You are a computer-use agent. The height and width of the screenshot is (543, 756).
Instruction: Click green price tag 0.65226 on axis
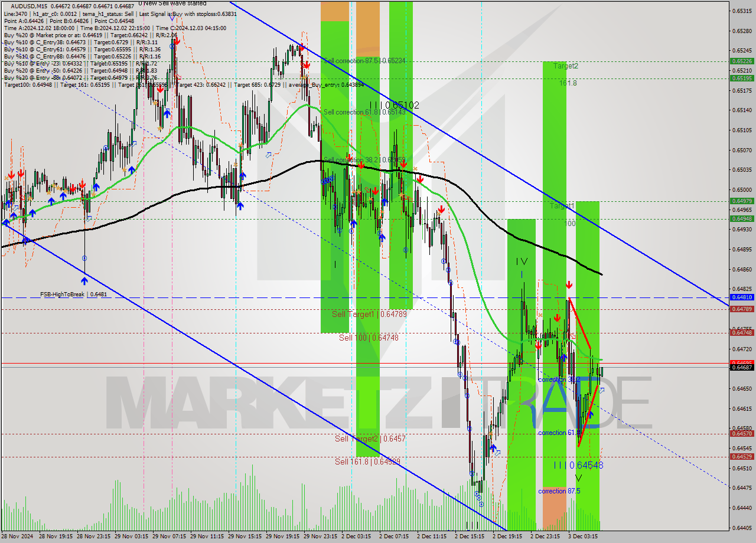tap(742, 61)
